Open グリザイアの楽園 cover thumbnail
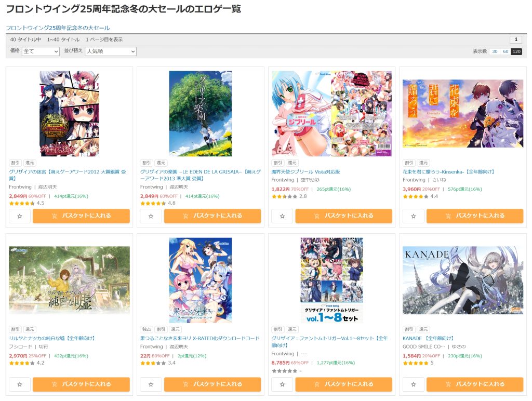 (x=201, y=114)
